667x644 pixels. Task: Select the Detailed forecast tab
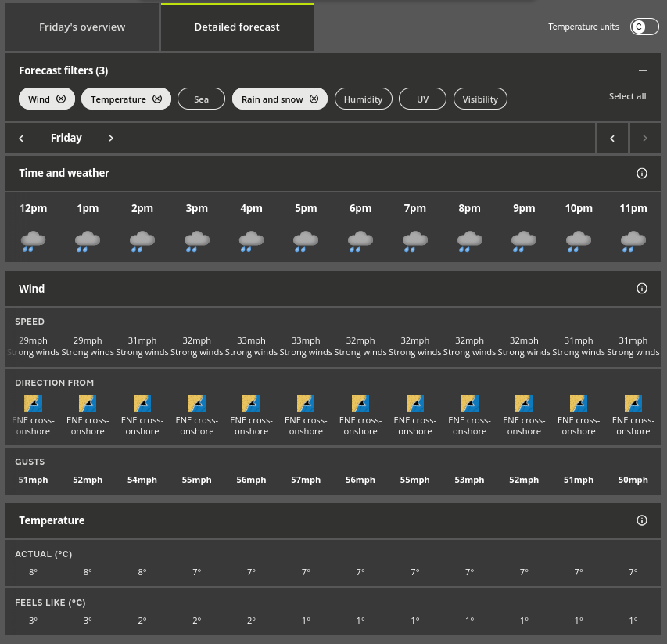pyautogui.click(x=237, y=27)
